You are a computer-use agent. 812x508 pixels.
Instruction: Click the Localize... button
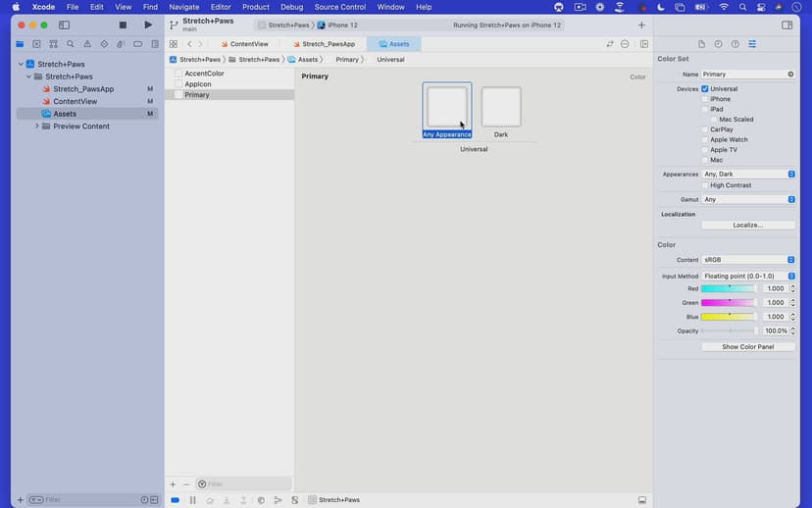(748, 225)
